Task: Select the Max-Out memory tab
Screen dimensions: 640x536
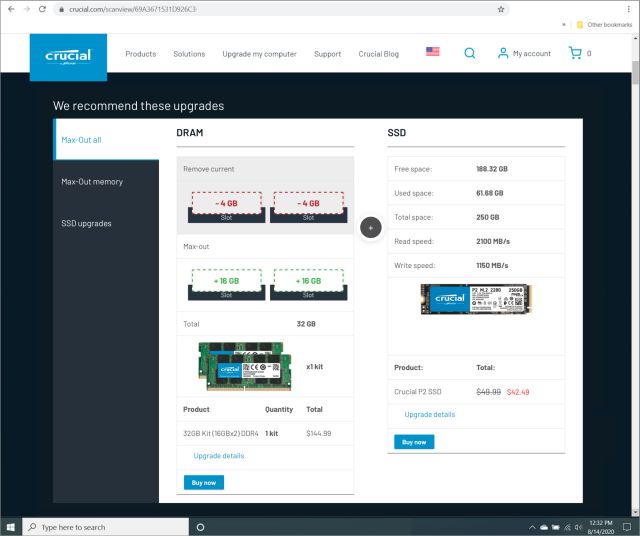Action: [x=92, y=182]
